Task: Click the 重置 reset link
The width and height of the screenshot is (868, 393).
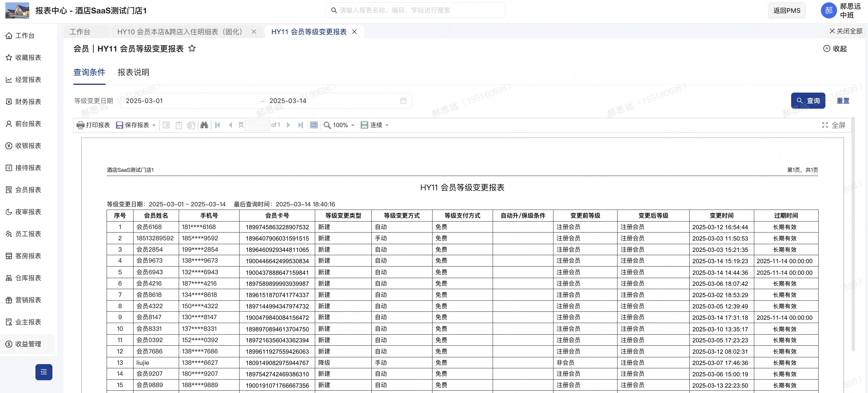Action: [843, 101]
